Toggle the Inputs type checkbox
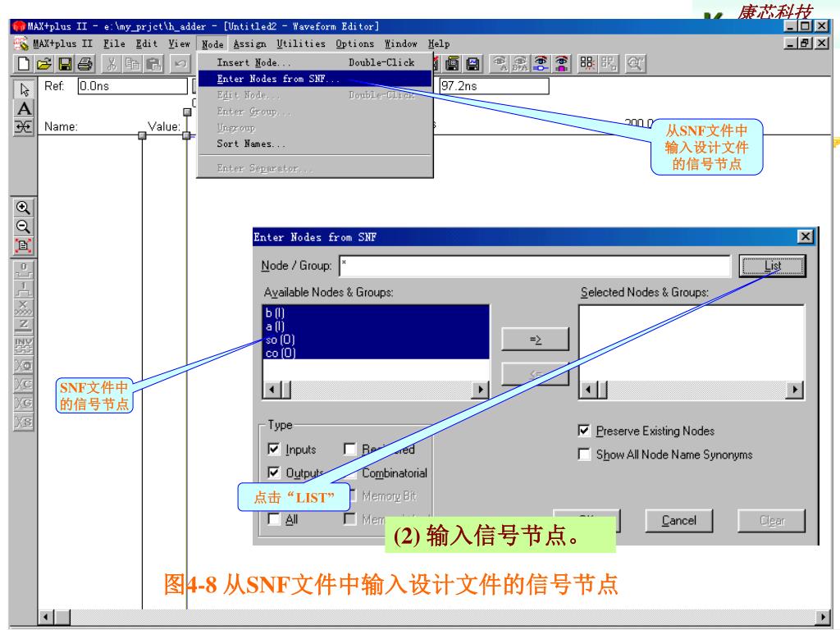 [274, 449]
